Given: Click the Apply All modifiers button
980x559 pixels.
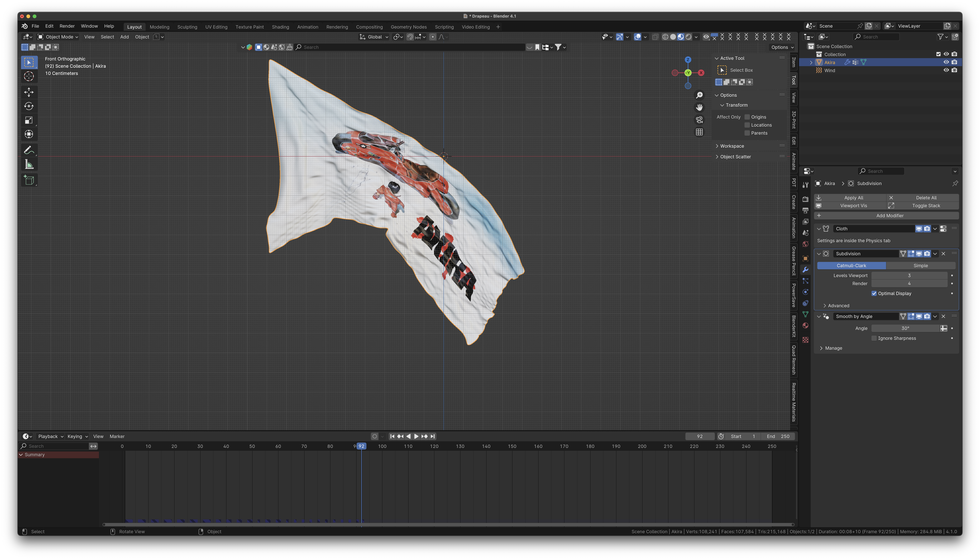Looking at the screenshot, I should (850, 198).
